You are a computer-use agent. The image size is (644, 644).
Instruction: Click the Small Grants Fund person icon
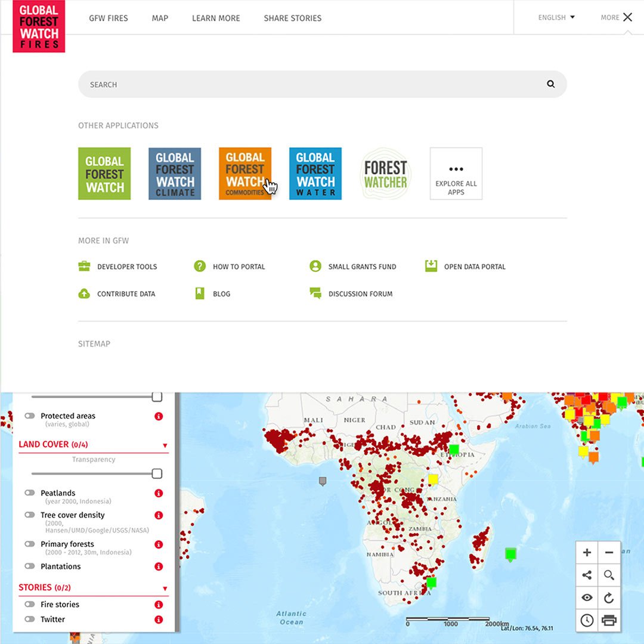coord(315,266)
